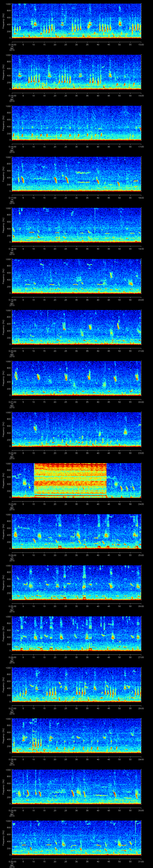Image resolution: width=153 pixels, height=868 pixels.
Task: Open the spectrogram panel starting at 0:18:00
Action: click(76, 225)
